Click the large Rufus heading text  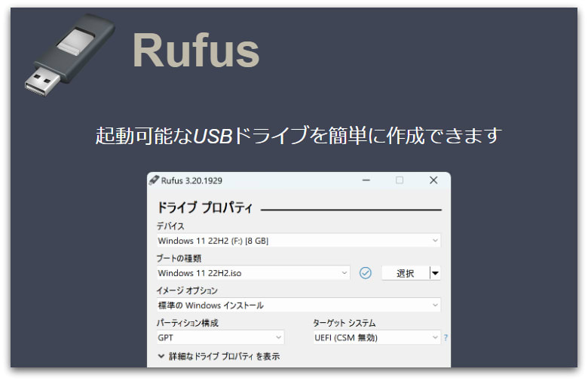coord(196,51)
